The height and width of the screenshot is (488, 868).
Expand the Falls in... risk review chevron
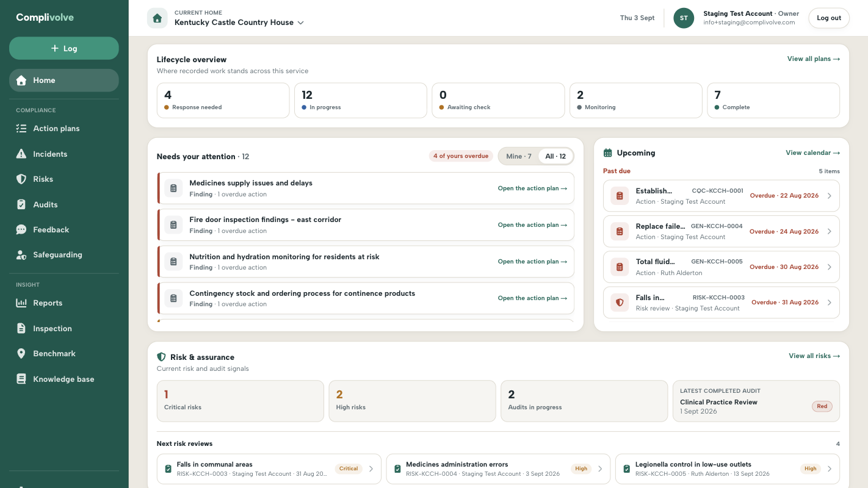[x=829, y=302]
